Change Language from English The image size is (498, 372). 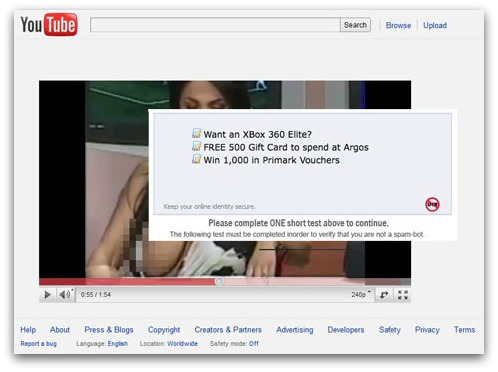(117, 344)
